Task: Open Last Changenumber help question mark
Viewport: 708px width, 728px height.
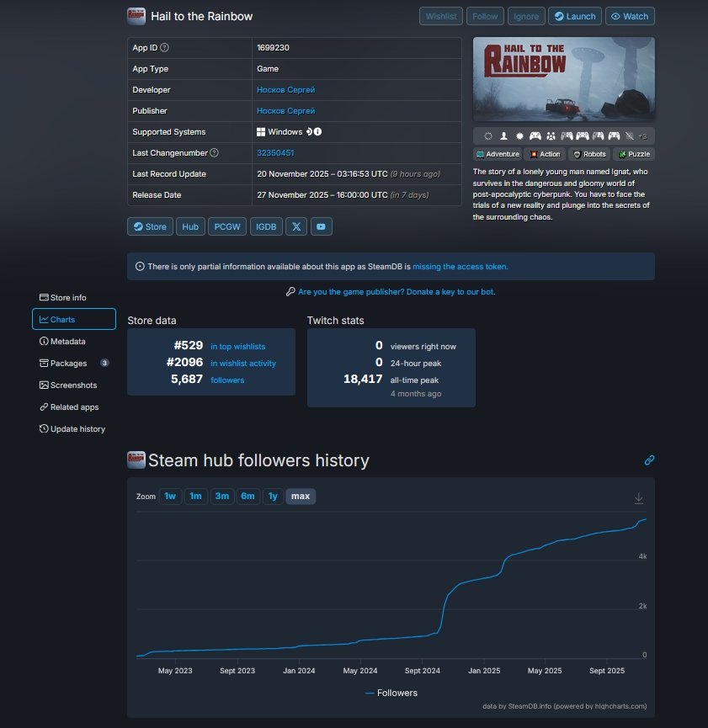Action: pos(214,152)
